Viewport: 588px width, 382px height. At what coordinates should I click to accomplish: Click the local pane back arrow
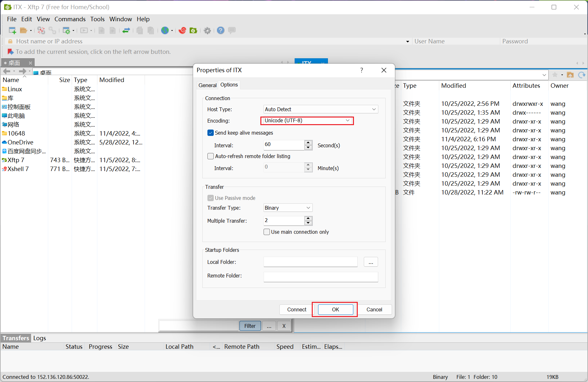tap(6, 71)
